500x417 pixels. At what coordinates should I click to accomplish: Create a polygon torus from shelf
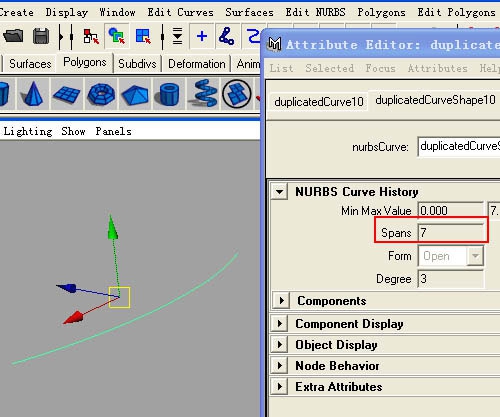(101, 94)
